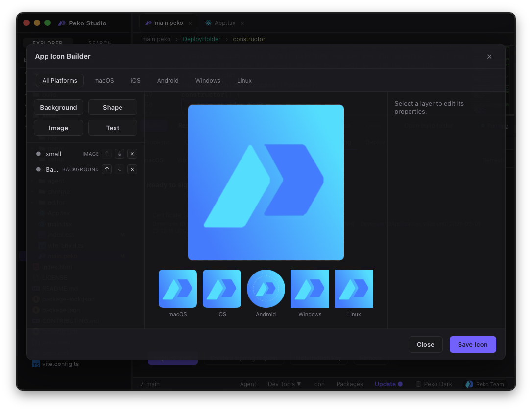Move the Background layer down

click(x=120, y=169)
